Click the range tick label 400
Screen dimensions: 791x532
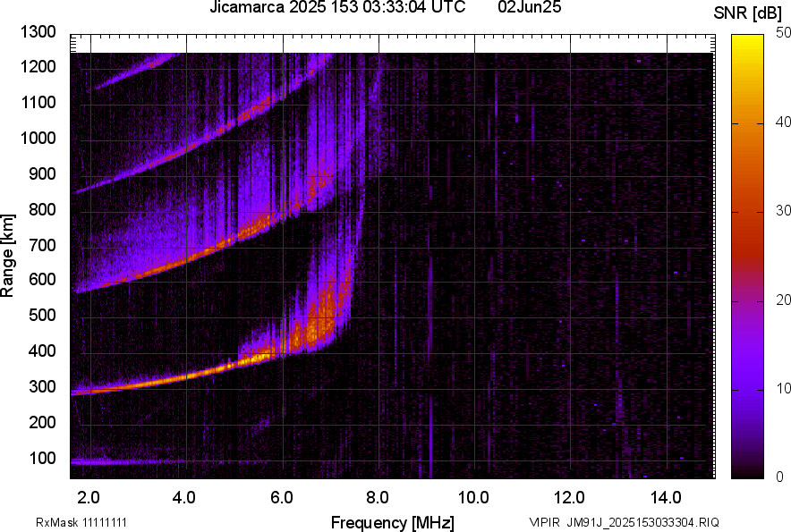point(42,350)
